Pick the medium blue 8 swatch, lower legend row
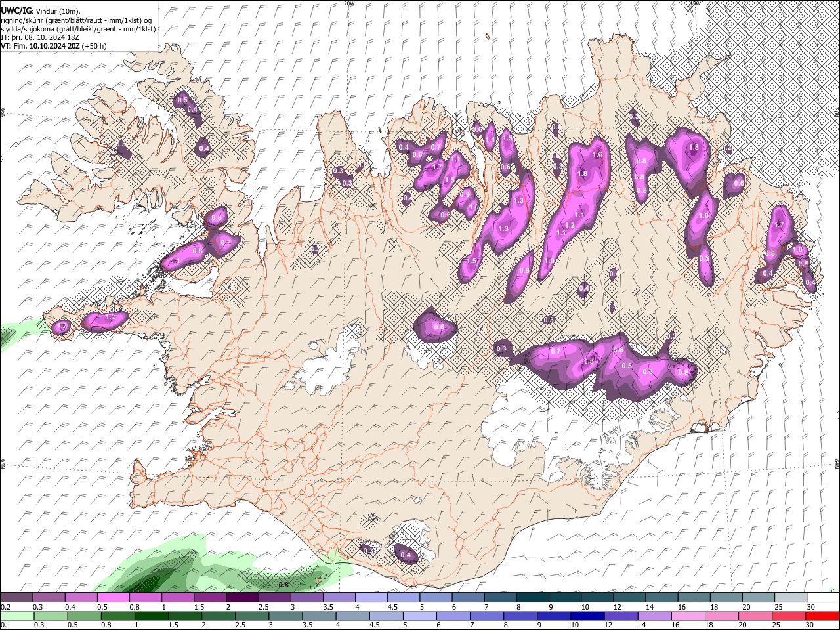Viewport: 840px width, 630px height. [520, 616]
